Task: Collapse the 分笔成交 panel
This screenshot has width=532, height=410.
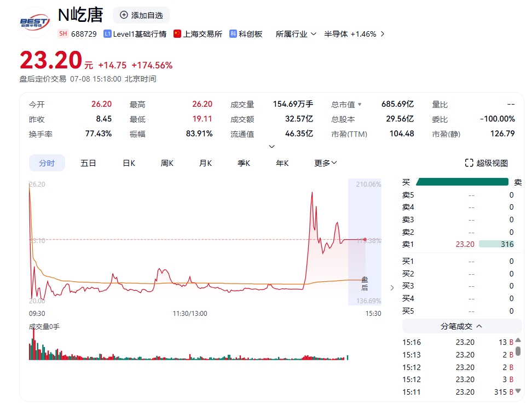Action: 479,326
